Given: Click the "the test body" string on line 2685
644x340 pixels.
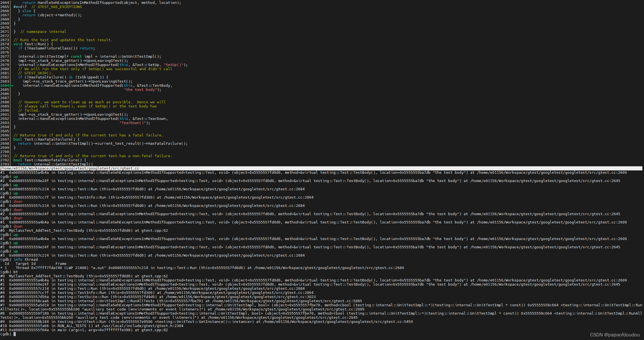Looking at the screenshot, I should (x=140, y=90).
